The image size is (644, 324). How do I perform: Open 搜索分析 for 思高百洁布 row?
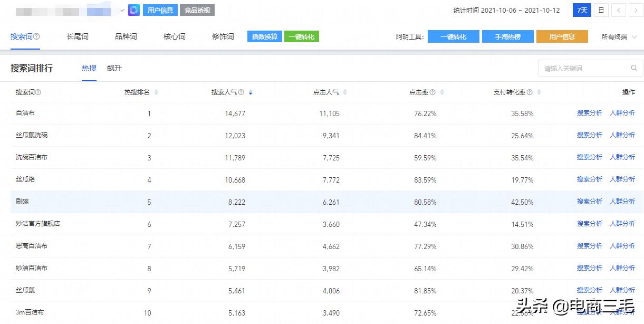click(590, 246)
